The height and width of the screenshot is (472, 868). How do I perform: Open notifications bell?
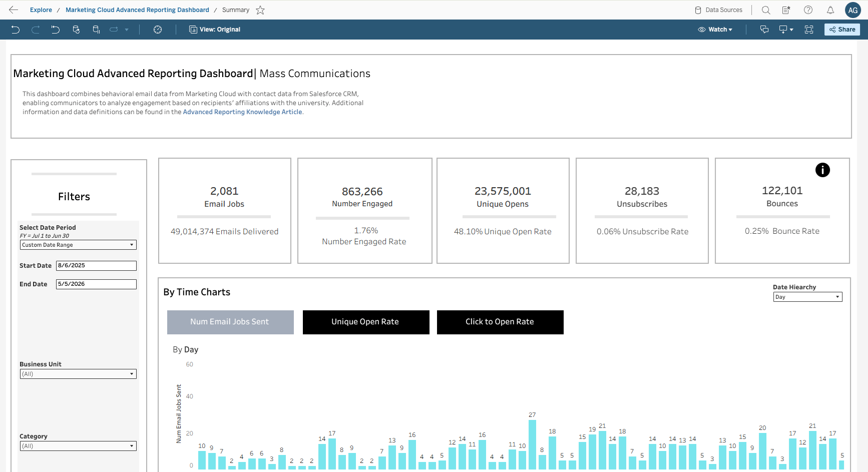pyautogui.click(x=830, y=10)
